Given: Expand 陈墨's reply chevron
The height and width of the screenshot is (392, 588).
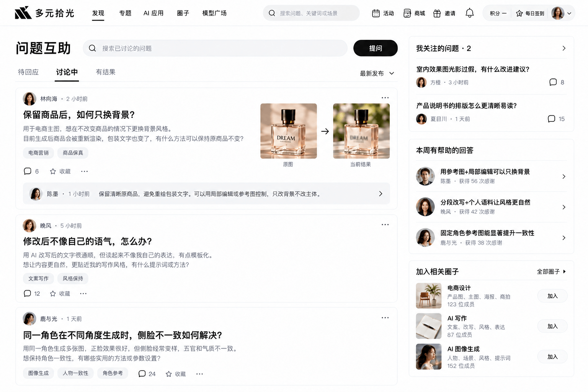Looking at the screenshot, I should tap(381, 194).
